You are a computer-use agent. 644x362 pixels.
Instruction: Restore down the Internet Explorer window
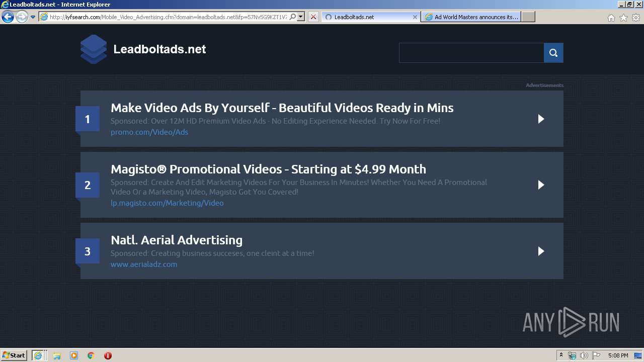(629, 5)
